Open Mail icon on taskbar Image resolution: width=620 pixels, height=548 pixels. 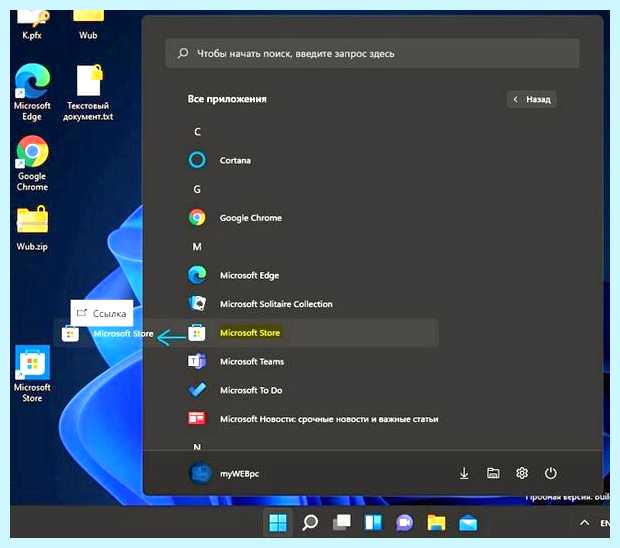(468, 523)
